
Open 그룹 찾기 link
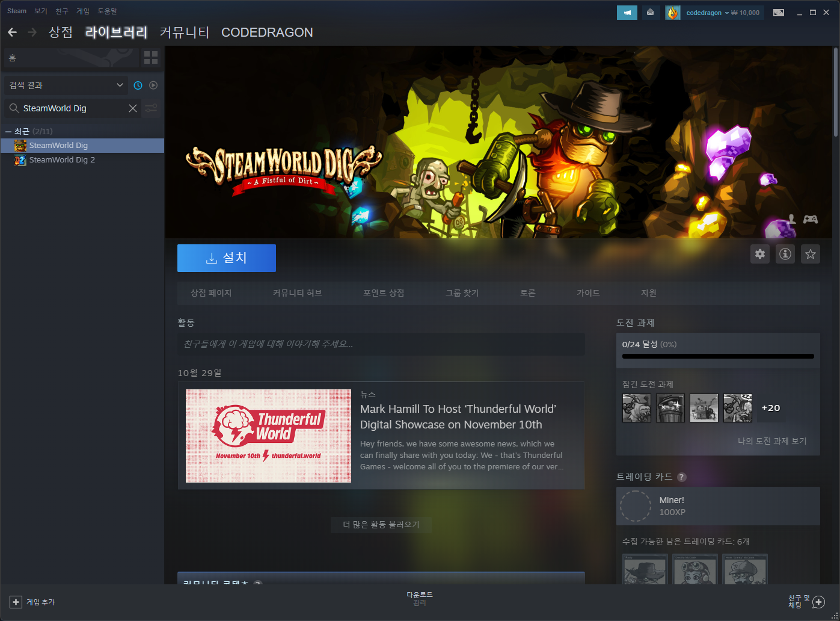[462, 293]
